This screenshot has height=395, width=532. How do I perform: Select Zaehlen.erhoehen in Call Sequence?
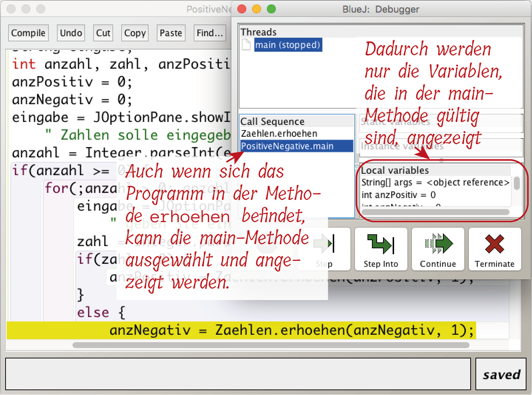[279, 133]
